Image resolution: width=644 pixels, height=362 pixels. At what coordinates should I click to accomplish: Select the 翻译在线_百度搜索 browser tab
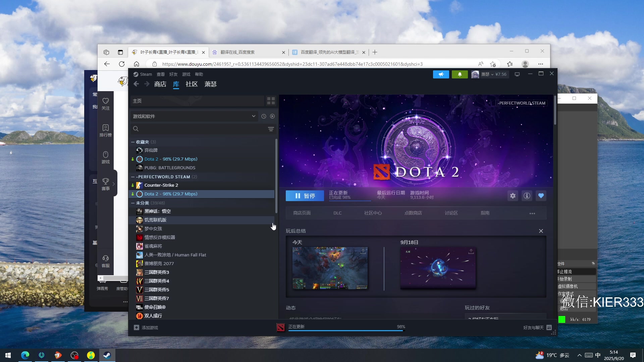[248, 52]
